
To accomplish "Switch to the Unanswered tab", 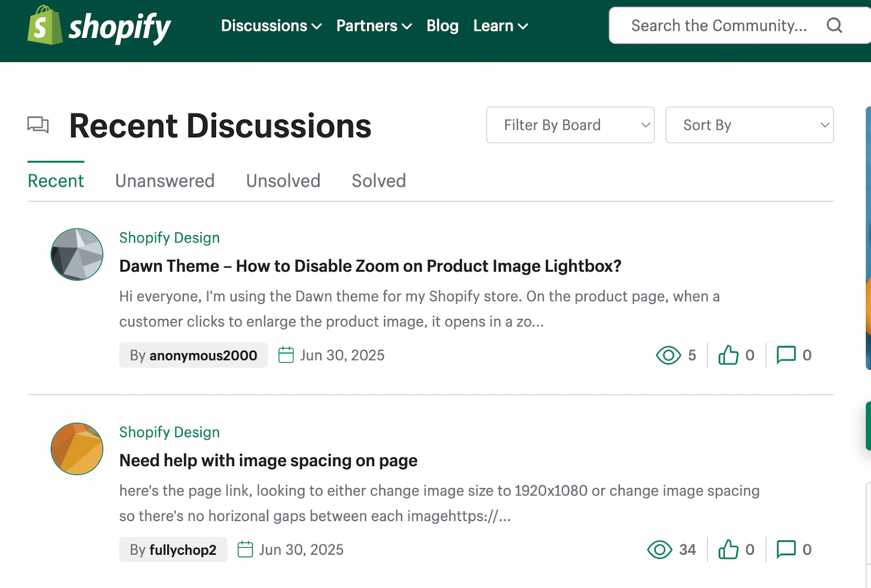I will coord(165,181).
